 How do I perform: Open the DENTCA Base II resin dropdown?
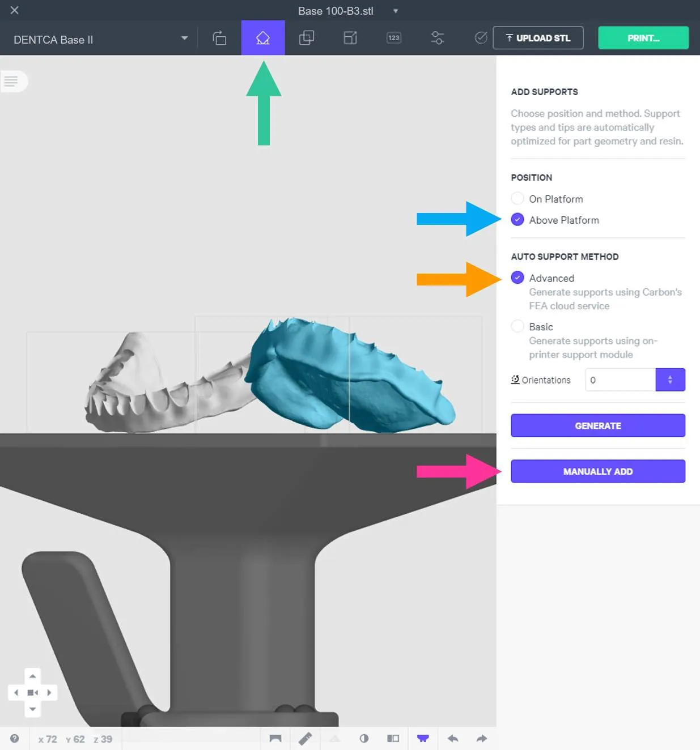coord(101,39)
